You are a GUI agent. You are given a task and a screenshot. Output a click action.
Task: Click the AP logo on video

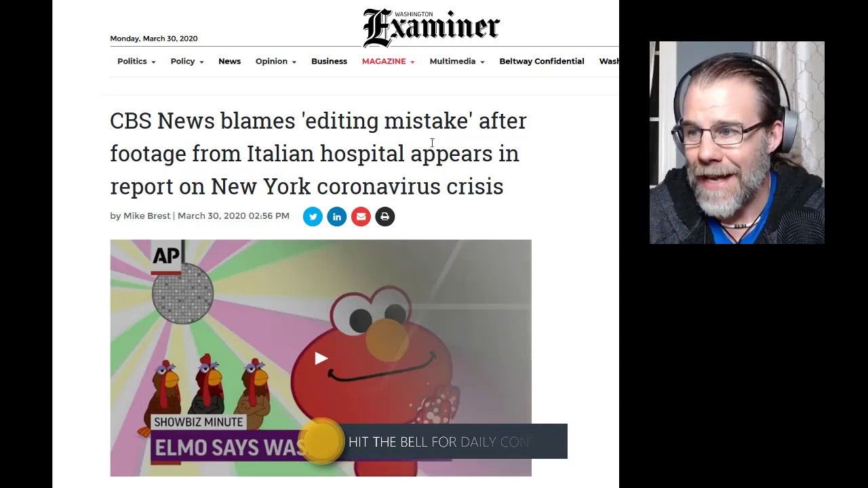[167, 256]
